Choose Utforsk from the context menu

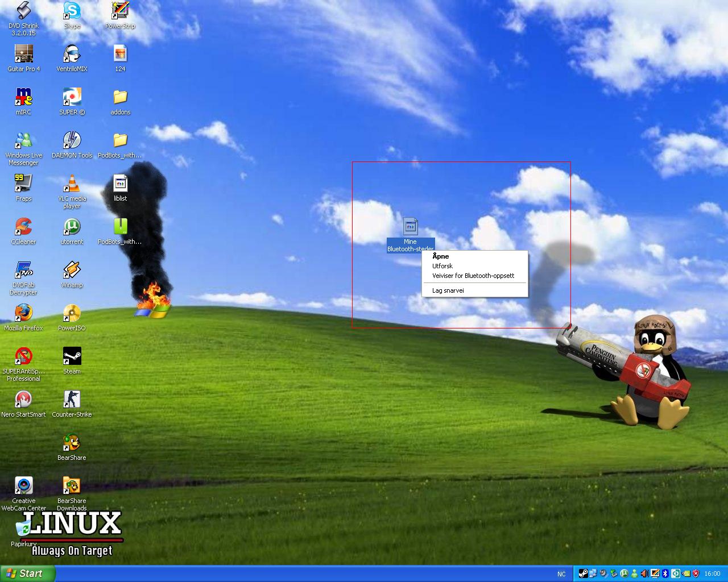pos(475,266)
